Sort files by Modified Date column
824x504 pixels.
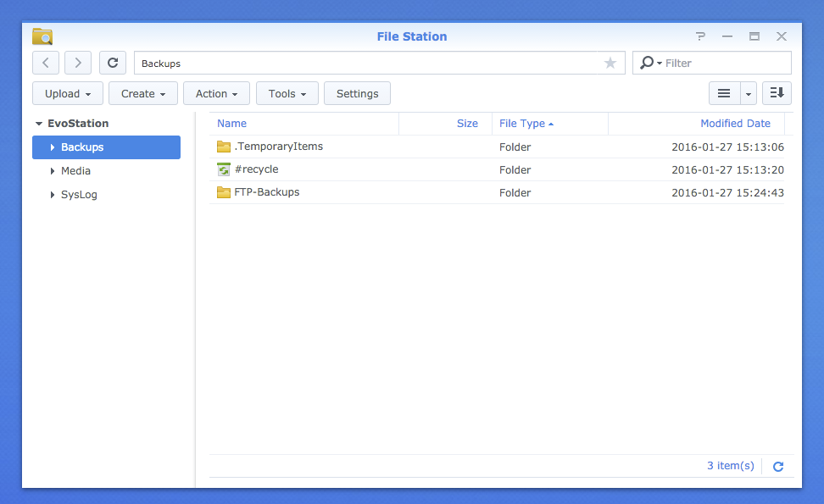tap(734, 124)
